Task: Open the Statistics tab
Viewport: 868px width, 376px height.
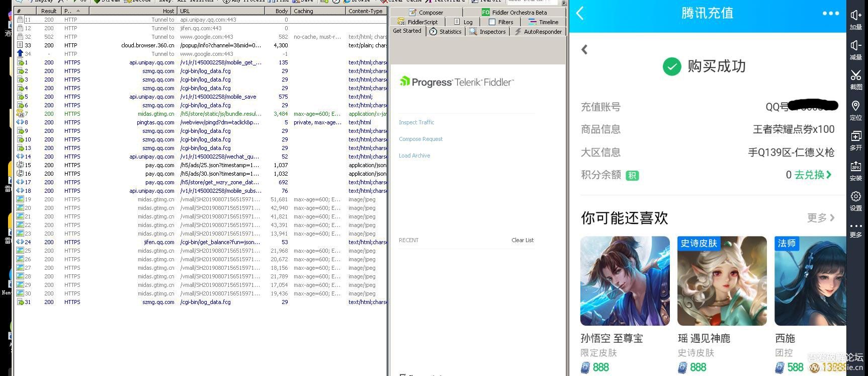Action: tap(446, 32)
